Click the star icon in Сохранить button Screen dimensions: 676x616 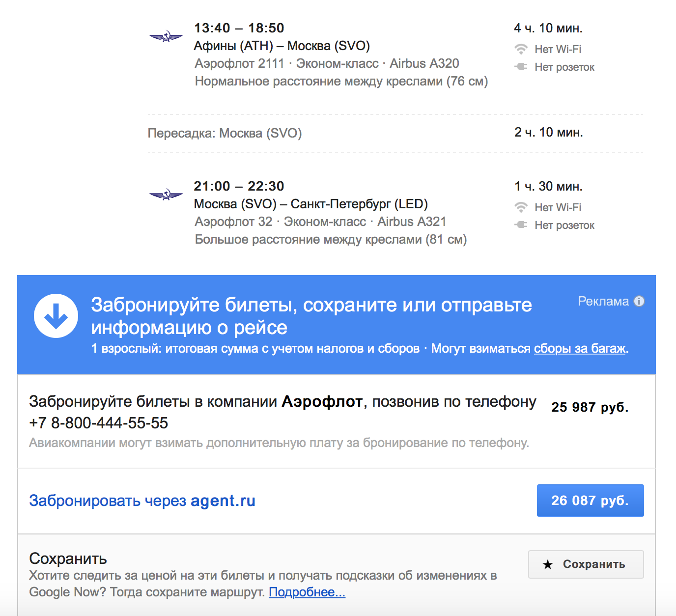548,564
